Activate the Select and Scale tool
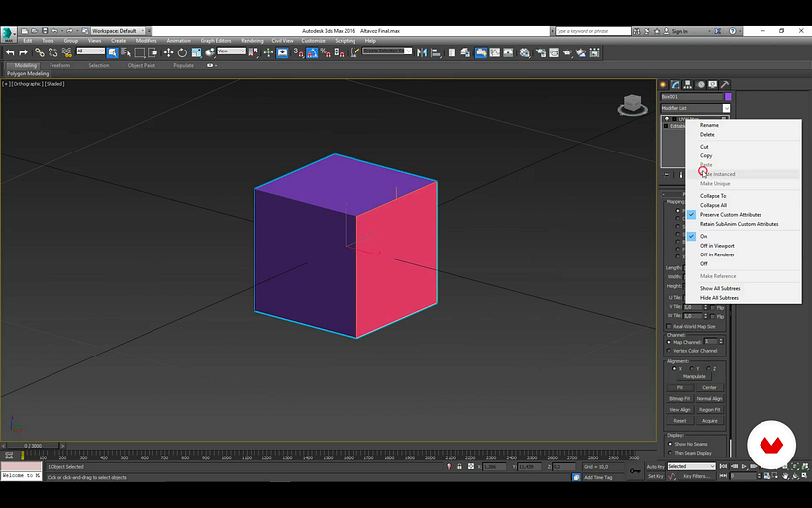Screen dimensions: 812x508 tap(196, 52)
